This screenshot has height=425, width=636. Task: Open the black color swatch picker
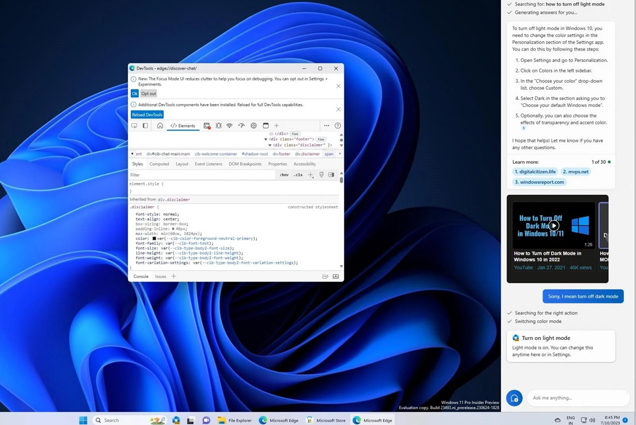pos(154,238)
